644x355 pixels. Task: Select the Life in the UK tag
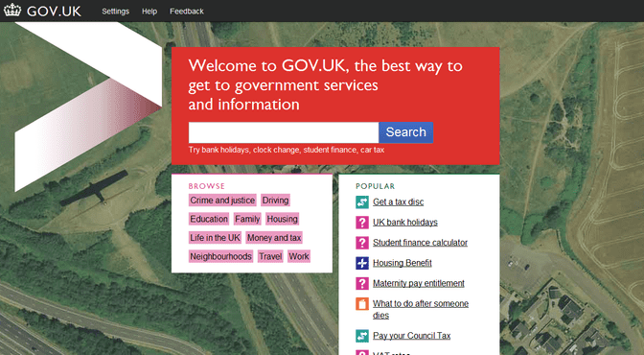(215, 238)
